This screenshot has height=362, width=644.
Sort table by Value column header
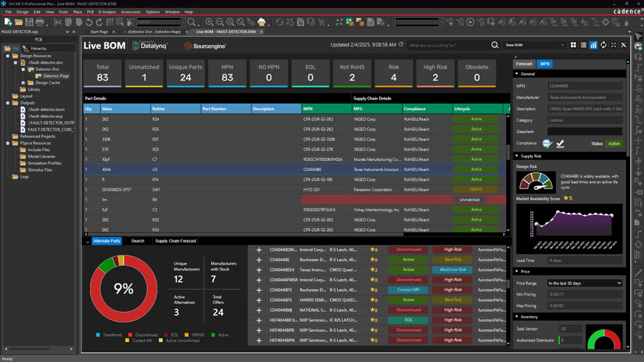[125, 109]
